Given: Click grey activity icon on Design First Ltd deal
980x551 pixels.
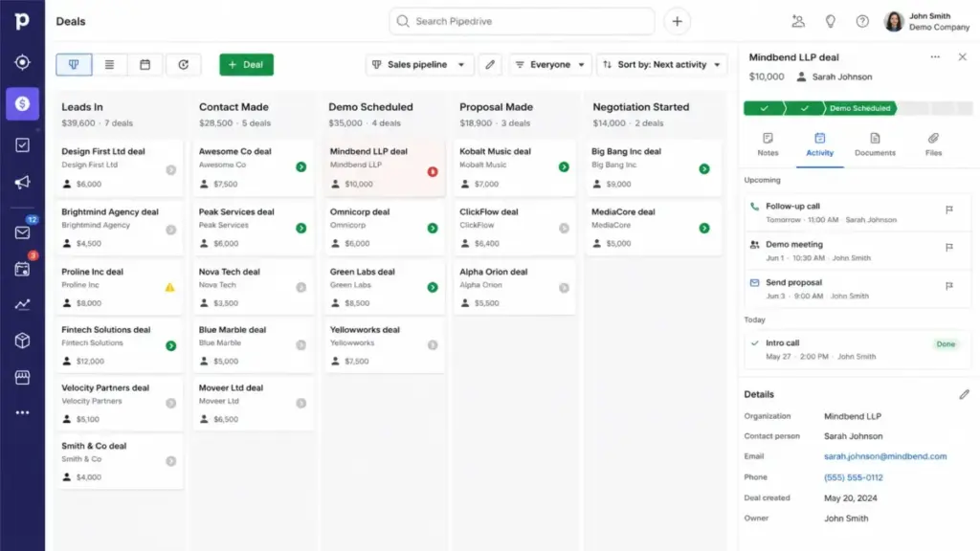Looking at the screenshot, I should 170,170.
